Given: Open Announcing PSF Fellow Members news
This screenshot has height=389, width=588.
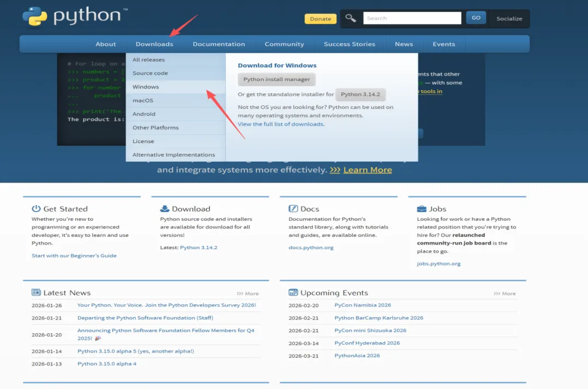Looking at the screenshot, I should (x=166, y=334).
